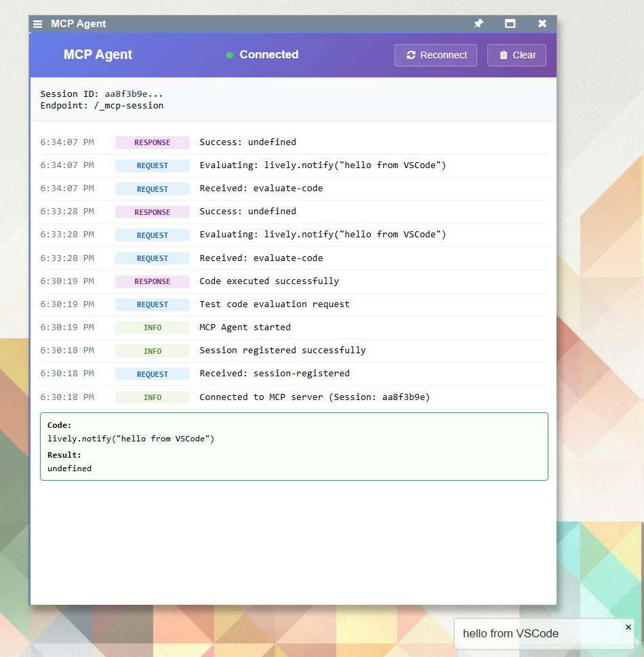Close the MCP Agent window
The image size is (644, 657).
tap(542, 24)
